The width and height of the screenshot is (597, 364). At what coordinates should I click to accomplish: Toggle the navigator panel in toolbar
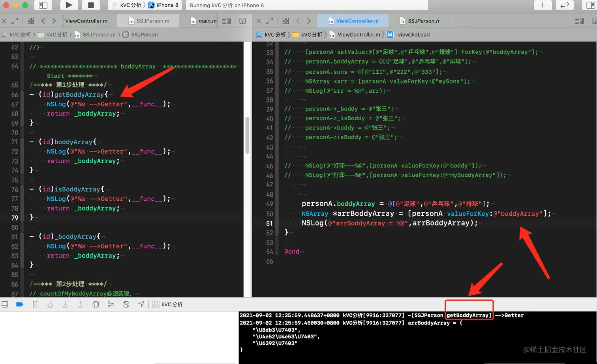[43, 5]
